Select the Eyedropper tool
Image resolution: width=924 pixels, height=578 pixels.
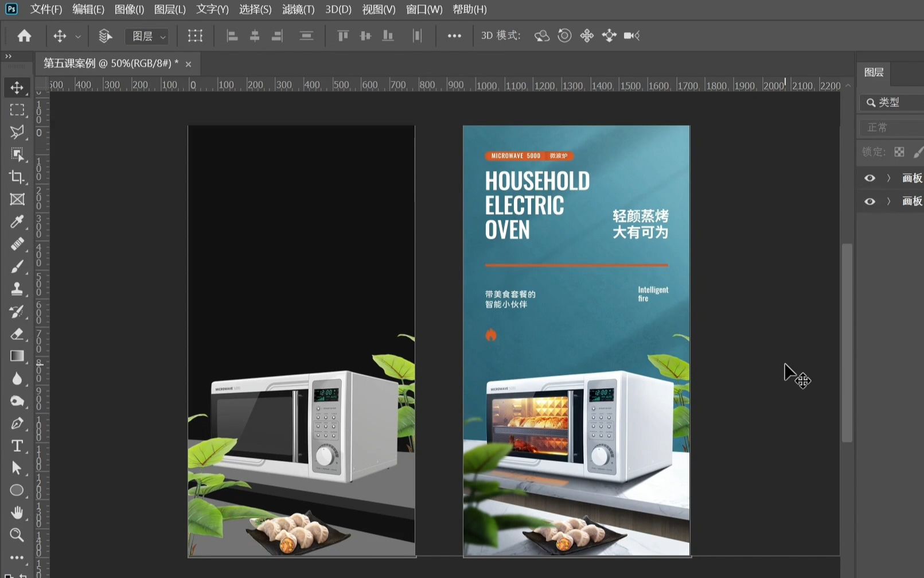coord(17,222)
